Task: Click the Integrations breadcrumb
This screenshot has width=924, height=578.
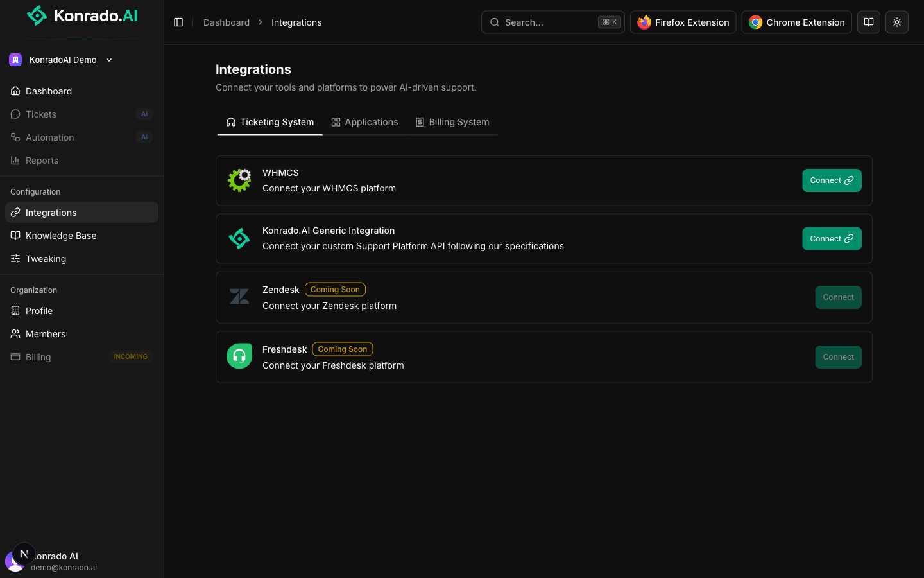Action: tap(296, 22)
